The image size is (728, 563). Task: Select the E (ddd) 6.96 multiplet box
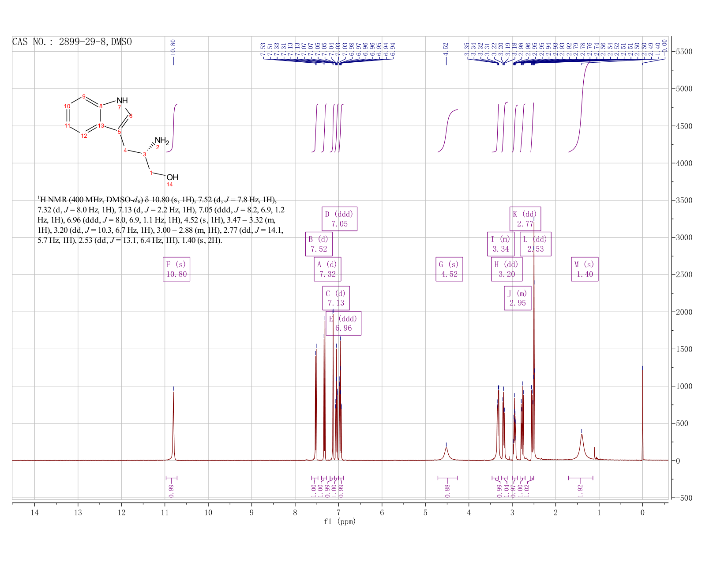(343, 323)
